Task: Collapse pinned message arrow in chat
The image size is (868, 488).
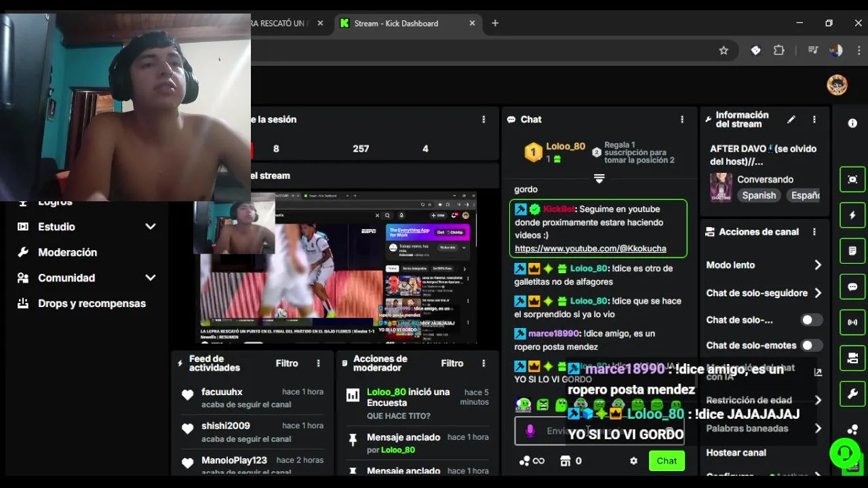Action: (599, 179)
